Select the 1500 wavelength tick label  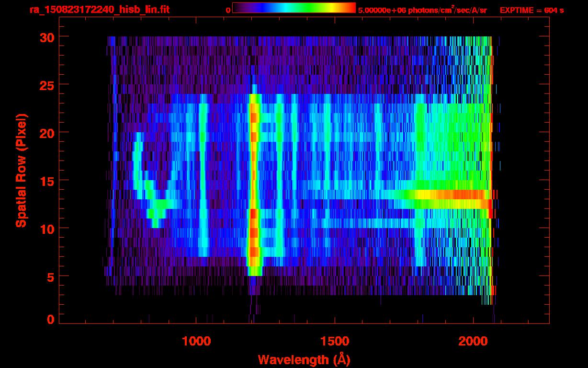tap(335, 341)
